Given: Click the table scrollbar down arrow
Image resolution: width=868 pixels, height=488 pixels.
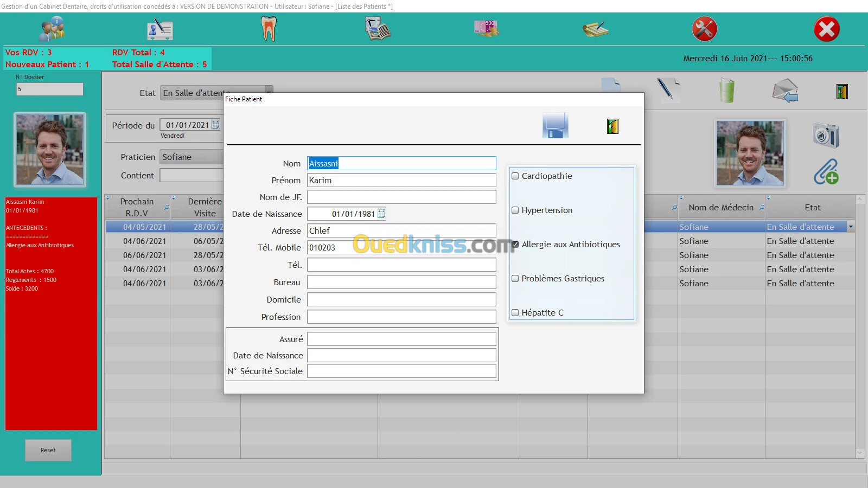Looking at the screenshot, I should tap(859, 453).
